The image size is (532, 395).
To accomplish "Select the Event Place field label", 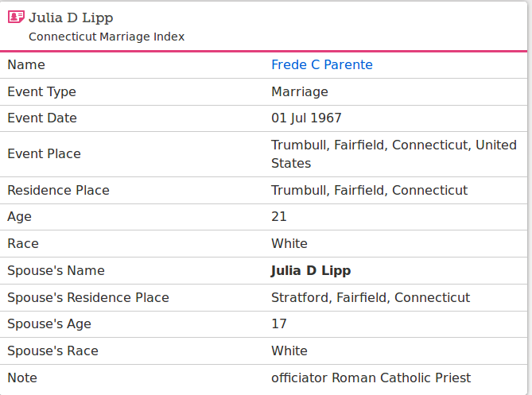I will 44,154.
